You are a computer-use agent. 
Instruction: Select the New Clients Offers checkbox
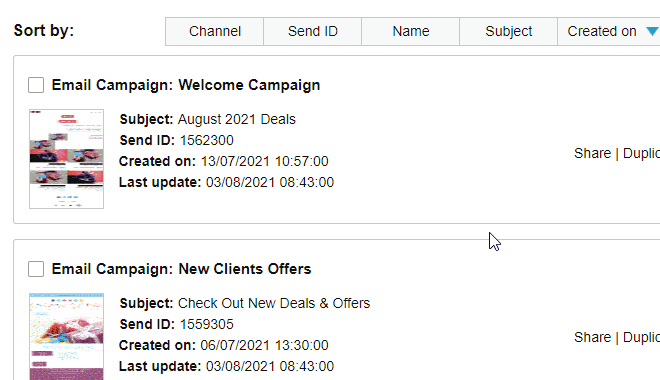point(36,269)
